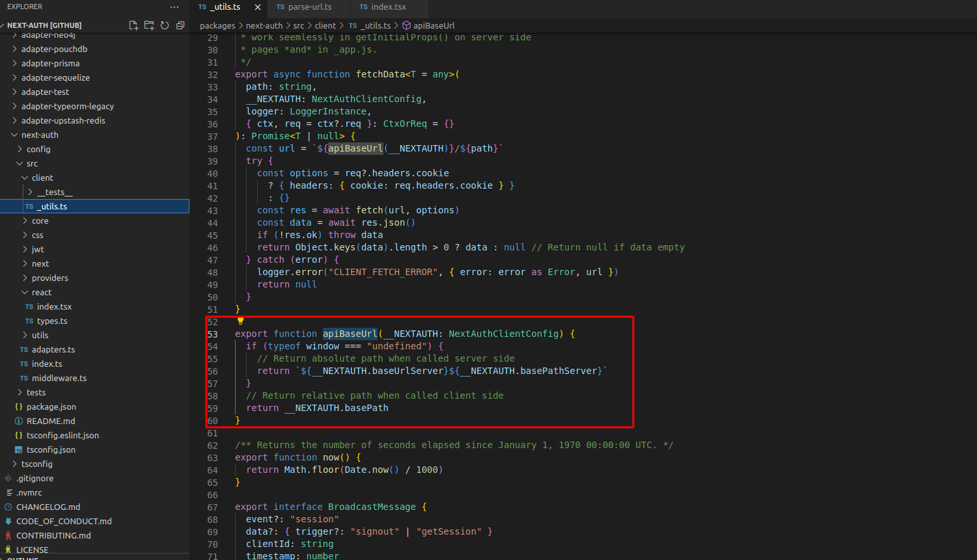The height and width of the screenshot is (560, 977).
Task: Click the apiBaseUrl function name on line 53
Action: pyautogui.click(x=350, y=334)
